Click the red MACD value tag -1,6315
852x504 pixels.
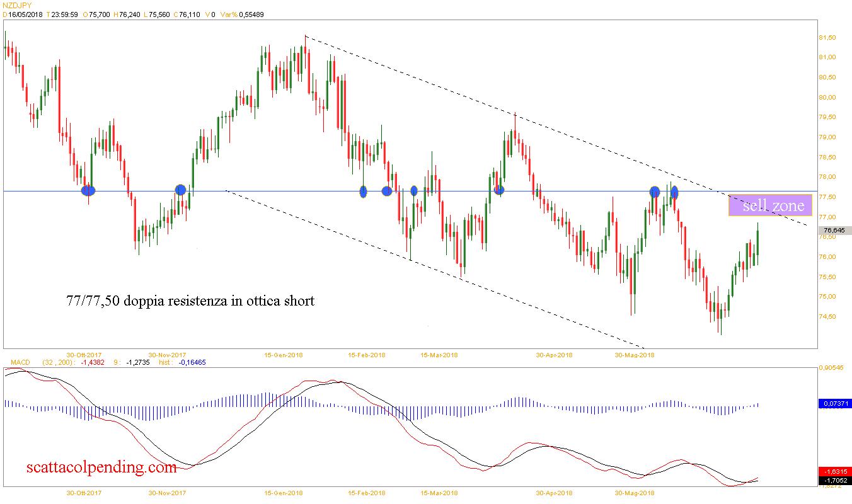(834, 471)
